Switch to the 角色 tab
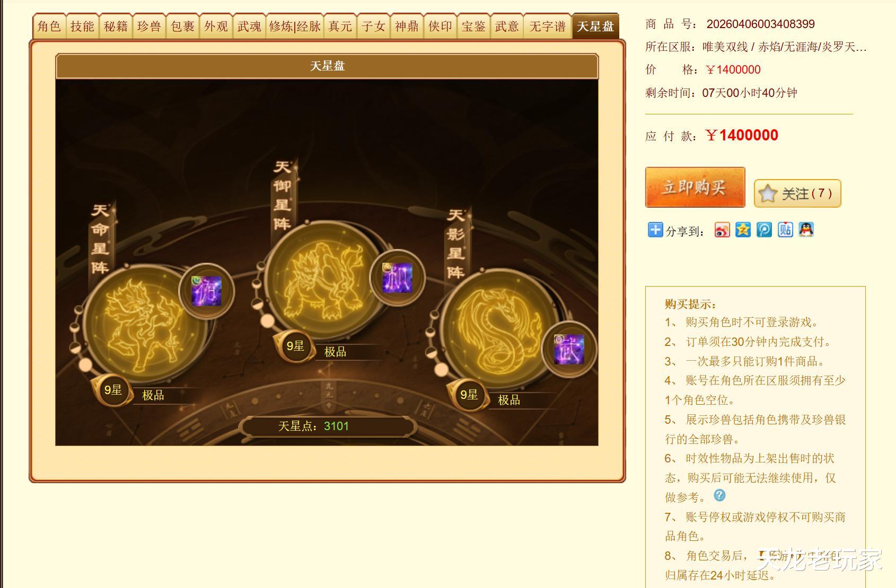 coord(49,26)
